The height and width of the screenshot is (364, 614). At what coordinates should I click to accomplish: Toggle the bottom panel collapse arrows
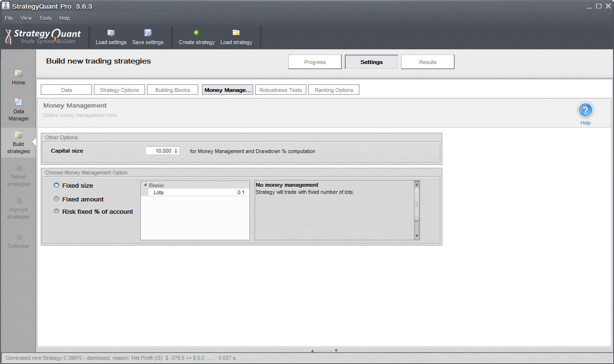tap(324, 351)
